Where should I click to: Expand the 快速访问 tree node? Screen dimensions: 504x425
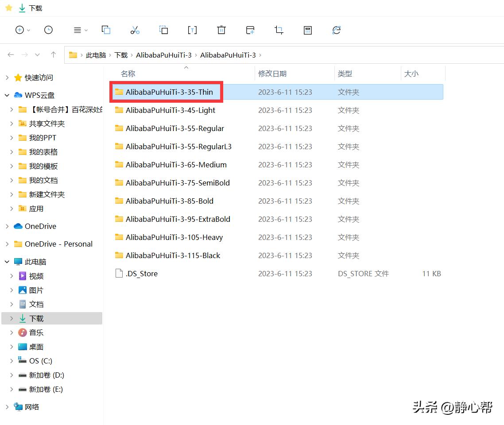(x=7, y=77)
